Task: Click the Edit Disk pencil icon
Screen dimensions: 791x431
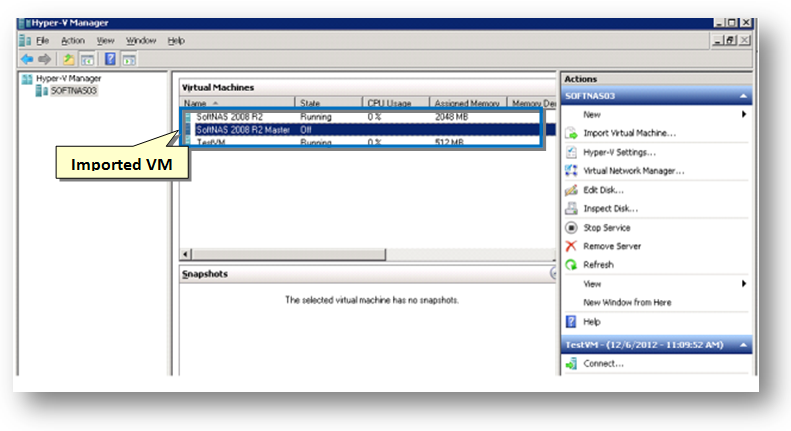Action: 571,190
